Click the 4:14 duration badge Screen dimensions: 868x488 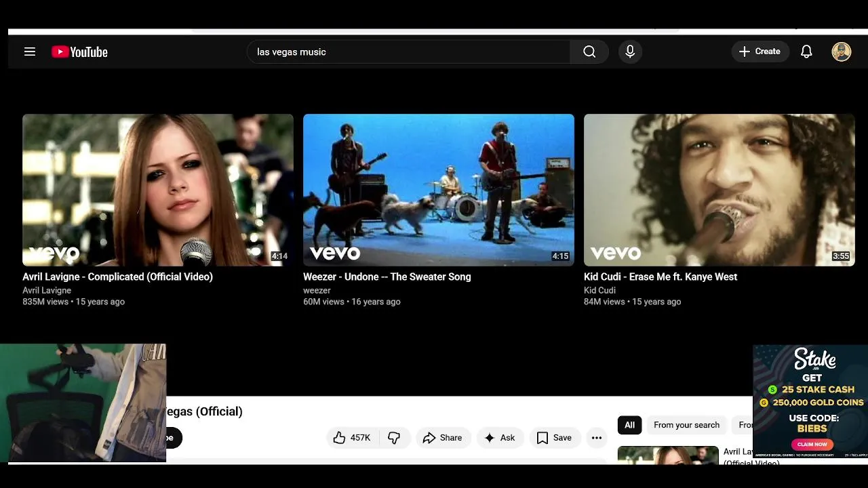pos(279,256)
